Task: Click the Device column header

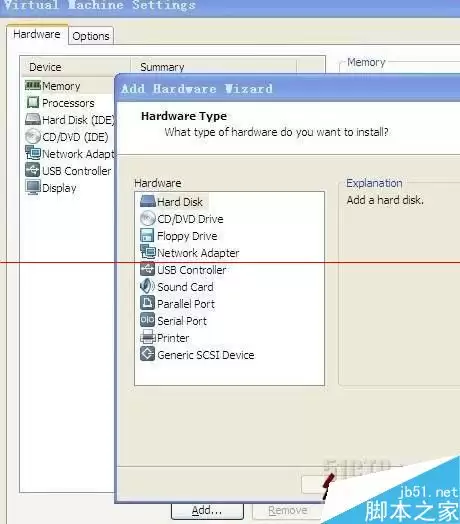Action: coord(76,67)
